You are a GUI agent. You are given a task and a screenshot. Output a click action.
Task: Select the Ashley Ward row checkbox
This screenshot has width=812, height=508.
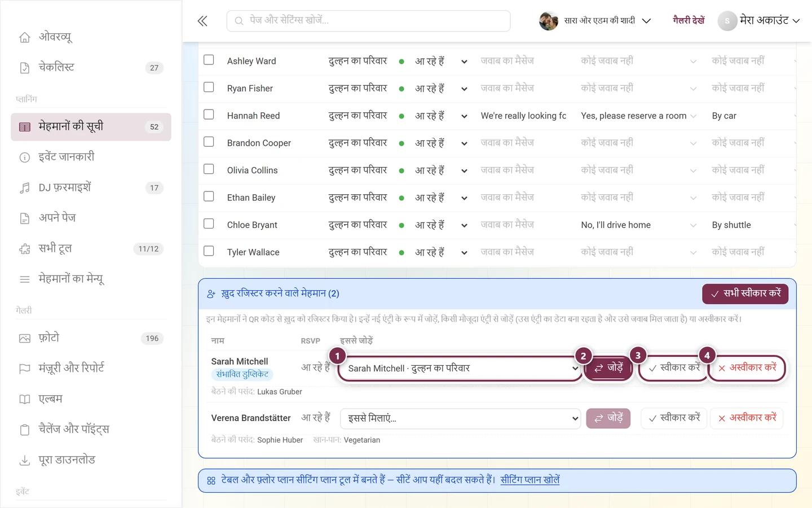(209, 60)
